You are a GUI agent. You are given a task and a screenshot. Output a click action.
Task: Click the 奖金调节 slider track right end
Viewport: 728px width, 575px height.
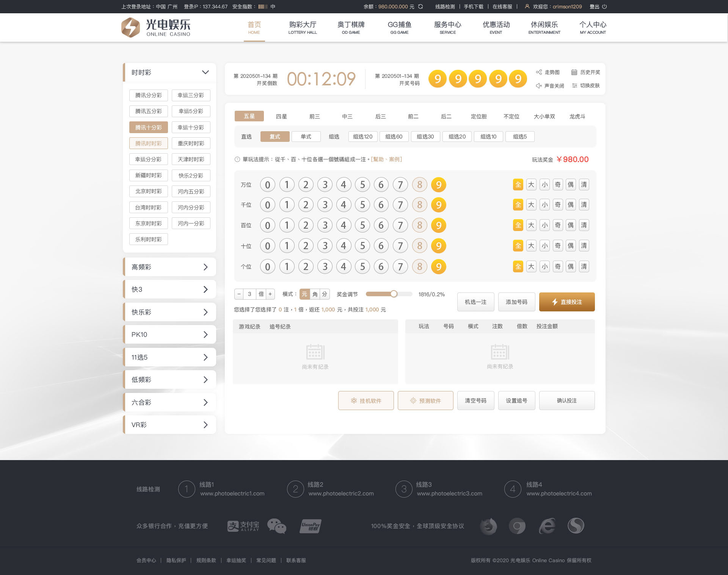coord(411,294)
